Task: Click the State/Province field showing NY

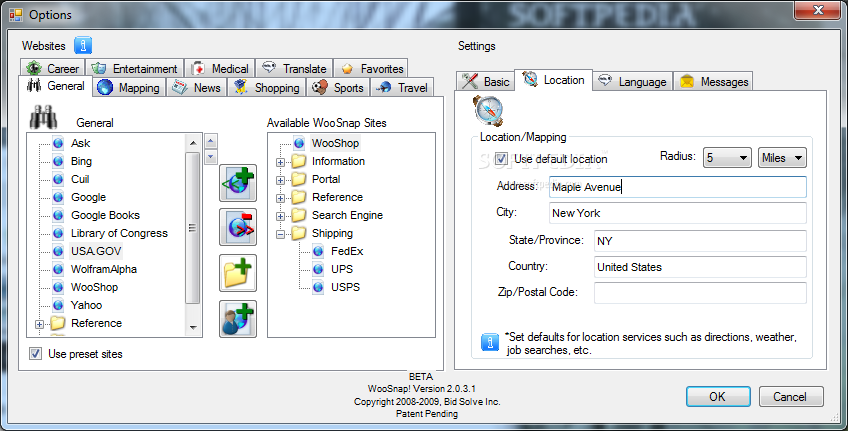Action: [x=700, y=241]
